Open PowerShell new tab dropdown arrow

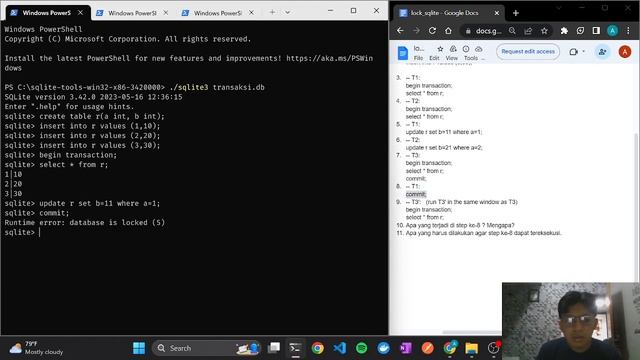[287, 13]
